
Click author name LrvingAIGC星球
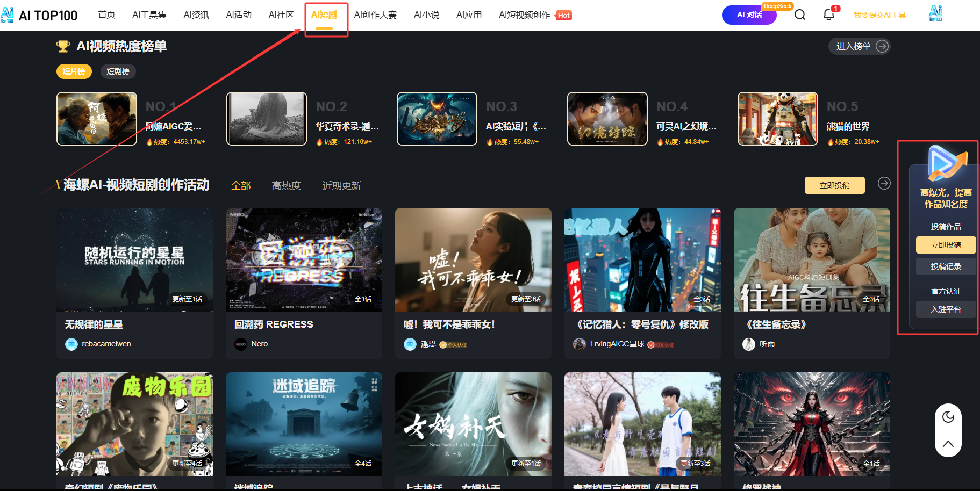(617, 344)
